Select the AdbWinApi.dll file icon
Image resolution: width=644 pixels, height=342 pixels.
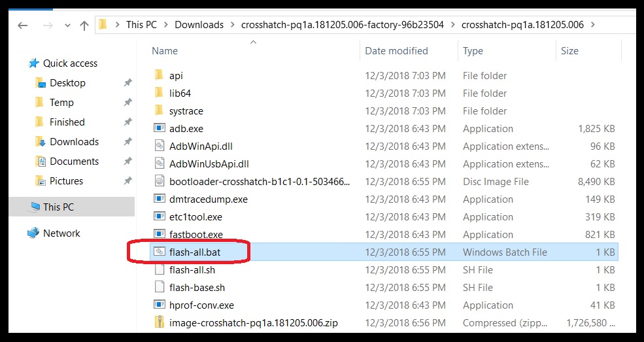pyautogui.click(x=160, y=146)
